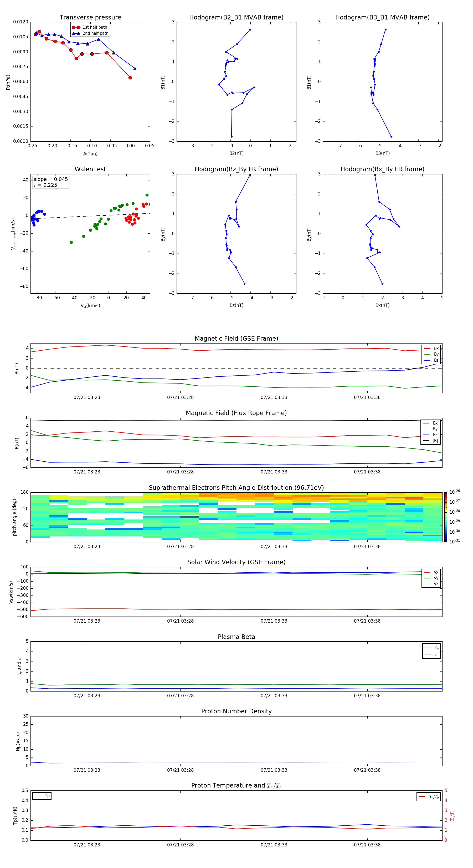The height and width of the screenshot is (868, 473).
Task: Select the β entry in the Plasma Beta legend
Action: (x=431, y=654)
